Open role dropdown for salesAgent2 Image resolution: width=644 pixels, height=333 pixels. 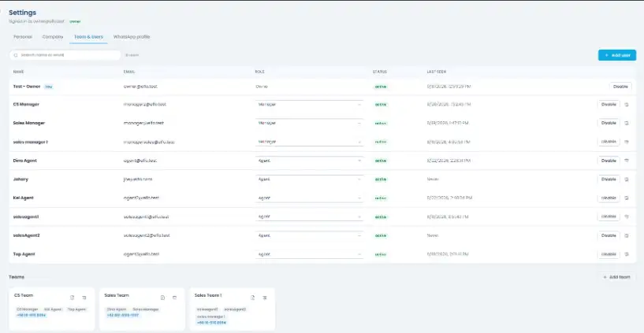pos(309,235)
